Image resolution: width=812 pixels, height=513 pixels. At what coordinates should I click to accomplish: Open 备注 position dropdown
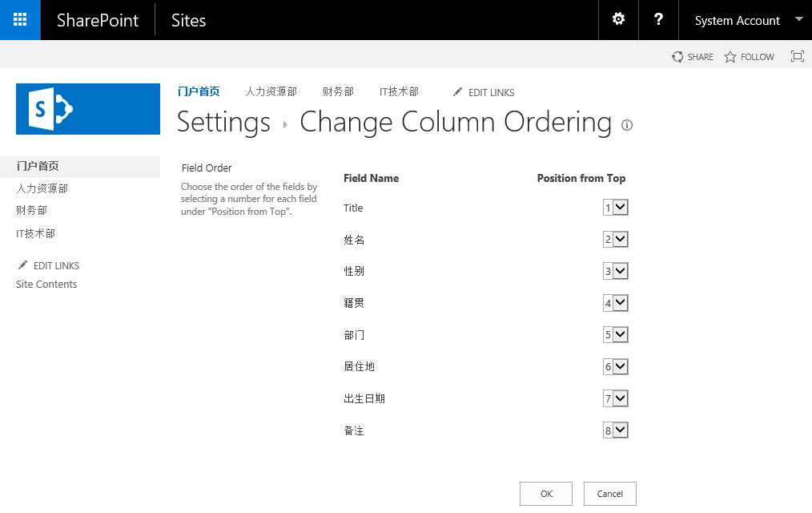point(616,430)
